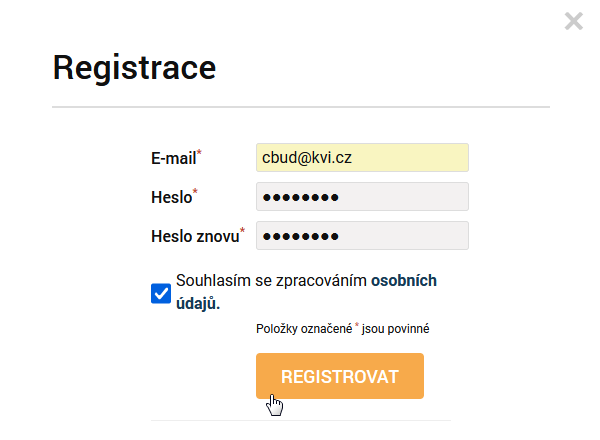Click the E-mail field label
The height and width of the screenshot is (440, 600).
174,158
